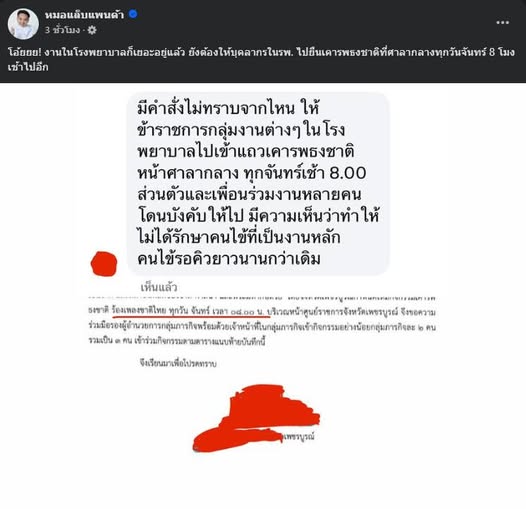Click the red-underlined ร้องเพลงชาติไทย phrase
The width and height of the screenshot is (526, 509).
tap(139, 310)
